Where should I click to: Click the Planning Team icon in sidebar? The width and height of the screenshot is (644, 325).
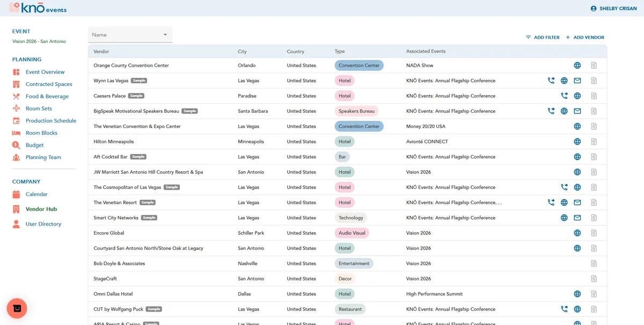point(16,157)
